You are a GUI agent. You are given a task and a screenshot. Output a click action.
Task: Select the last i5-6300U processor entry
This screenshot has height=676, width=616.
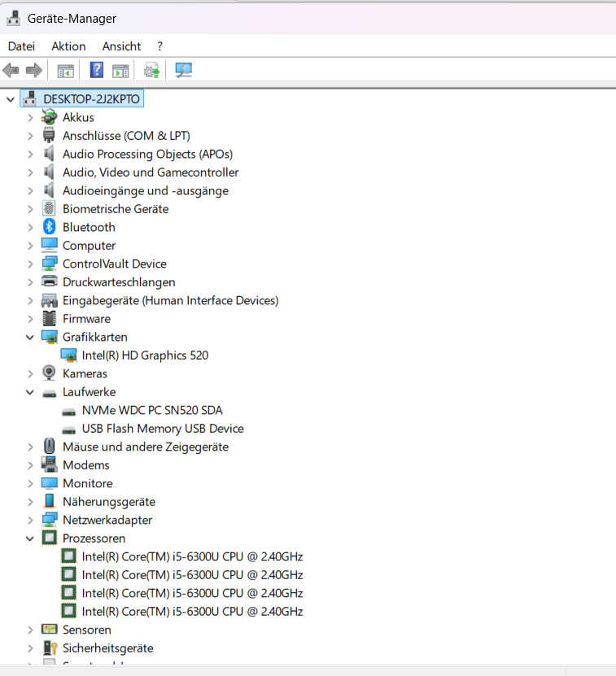[x=192, y=612]
